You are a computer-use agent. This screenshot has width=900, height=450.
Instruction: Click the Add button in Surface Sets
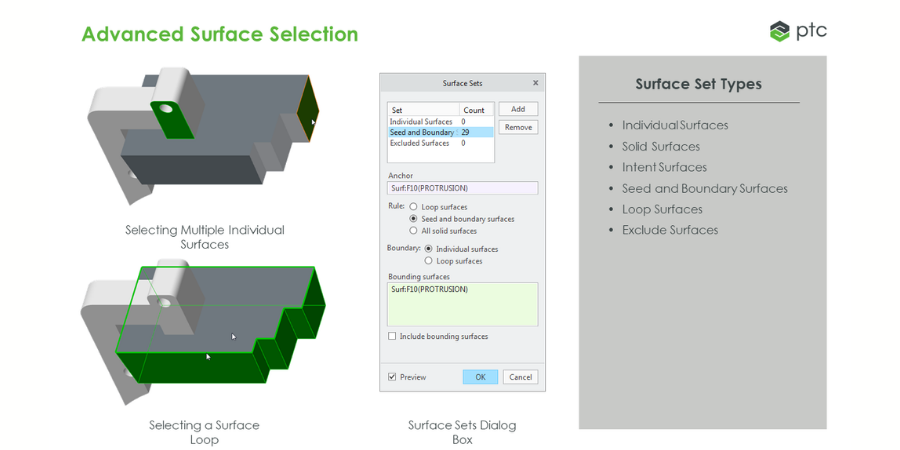(x=518, y=109)
